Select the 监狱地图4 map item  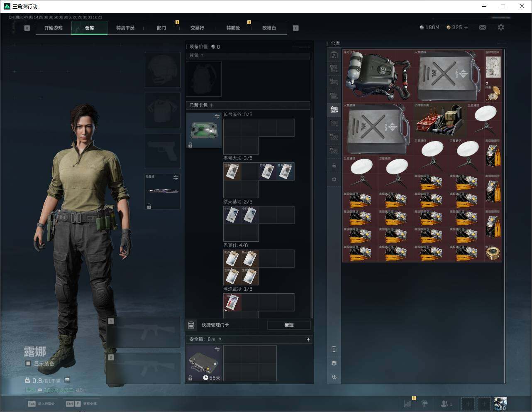(493, 68)
